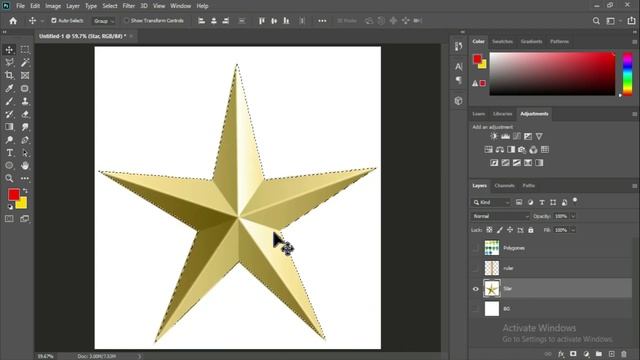Toggle lock position for layer
This screenshot has height=360, width=640.
(510, 230)
